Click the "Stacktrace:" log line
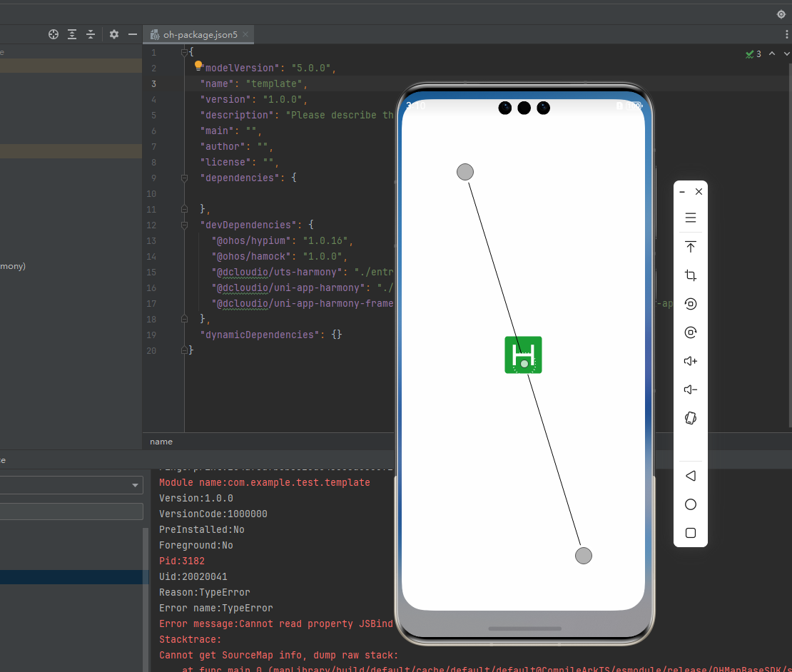This screenshot has width=792, height=672. [x=191, y=640]
